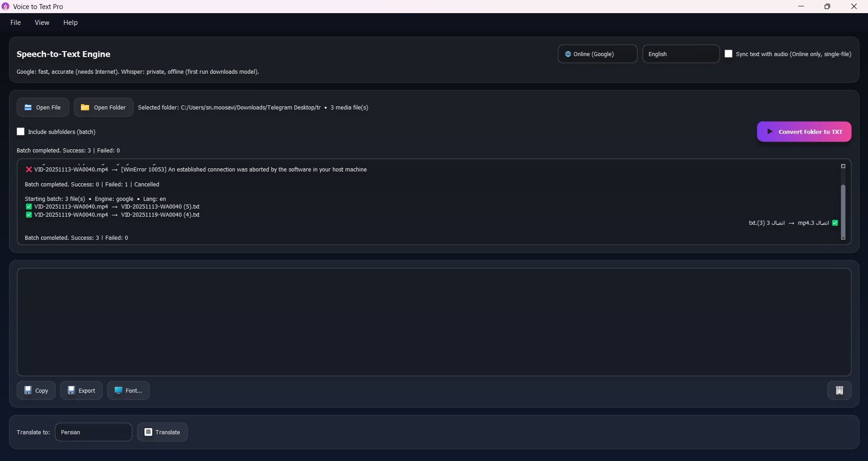The width and height of the screenshot is (868, 461).
Task: Click the Export disk icon
Action: (x=71, y=390)
